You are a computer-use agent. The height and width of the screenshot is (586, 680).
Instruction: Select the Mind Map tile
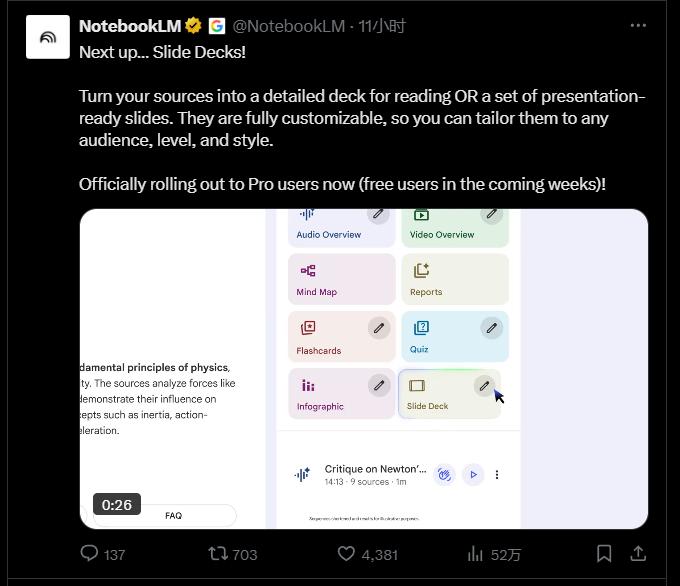point(340,277)
